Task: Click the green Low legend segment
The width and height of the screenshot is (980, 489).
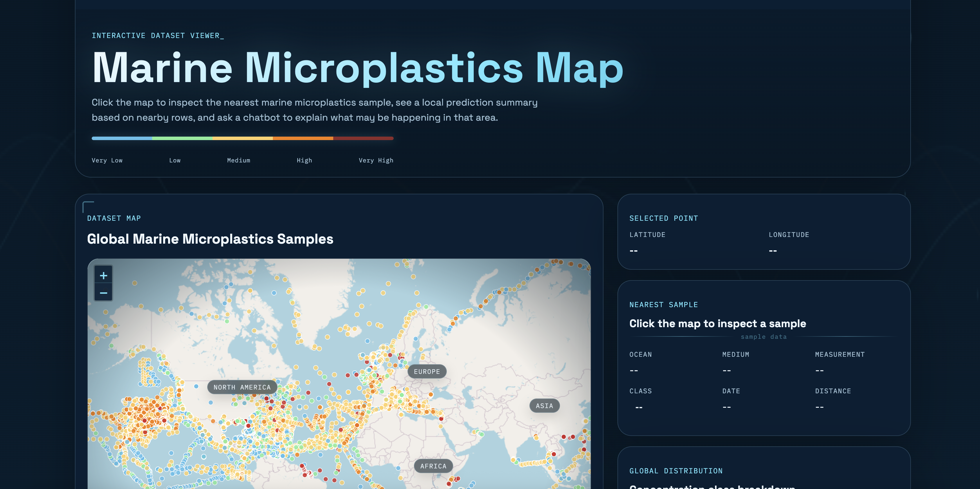Action: click(182, 138)
